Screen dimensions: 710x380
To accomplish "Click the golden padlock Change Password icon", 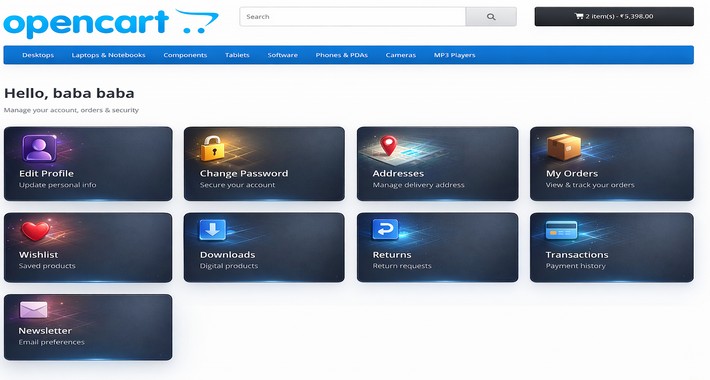I will [212, 148].
